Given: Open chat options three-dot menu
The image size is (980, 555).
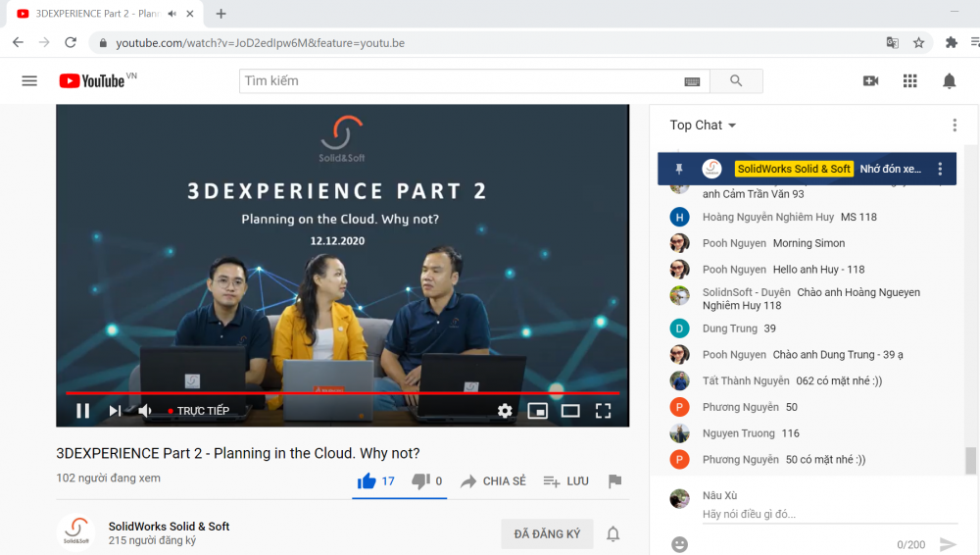Looking at the screenshot, I should click(x=955, y=126).
